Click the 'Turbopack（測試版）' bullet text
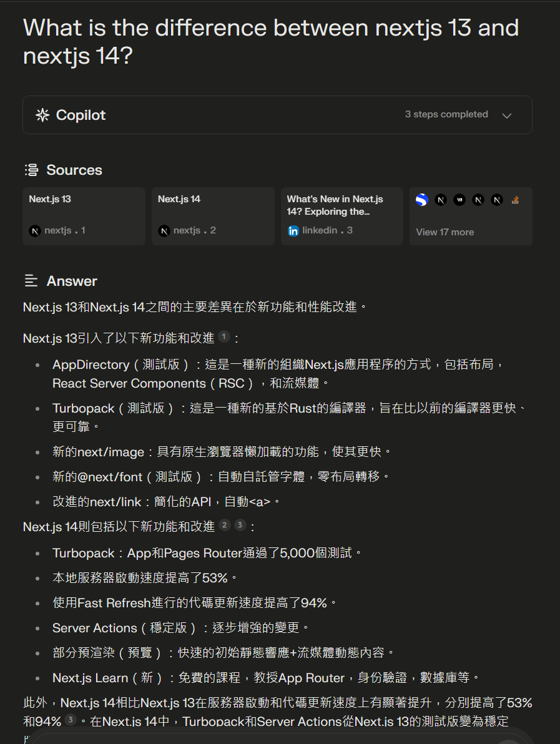Image resolution: width=560 pixels, height=744 pixels. (290, 418)
